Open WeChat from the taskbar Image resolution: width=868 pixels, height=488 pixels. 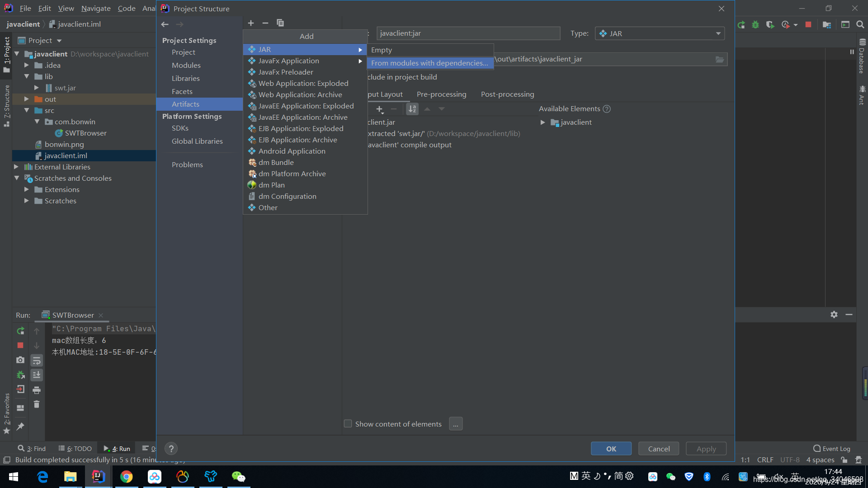click(238, 477)
